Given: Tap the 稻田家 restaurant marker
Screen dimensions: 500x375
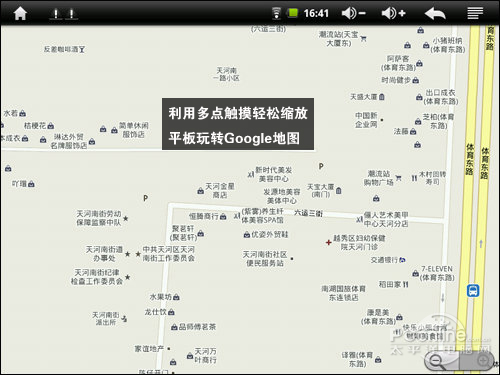Looking at the screenshot, I should click(405, 284).
